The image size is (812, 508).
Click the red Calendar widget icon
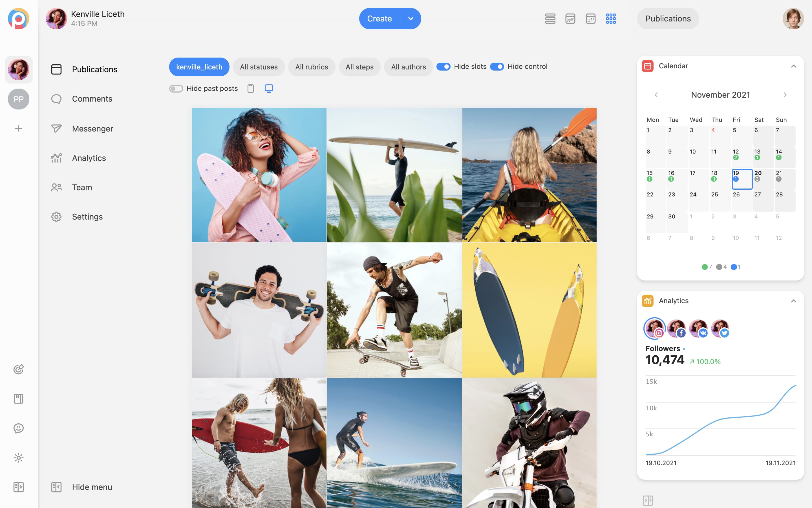648,66
